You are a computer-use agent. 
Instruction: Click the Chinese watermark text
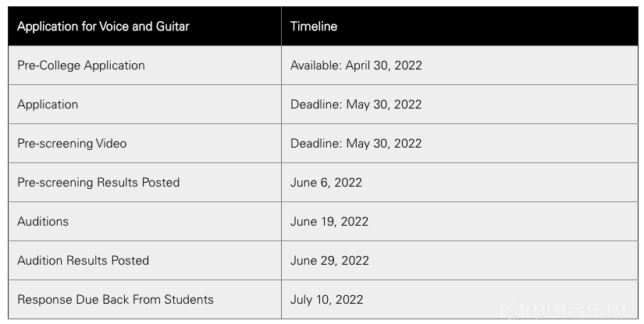pos(575,312)
